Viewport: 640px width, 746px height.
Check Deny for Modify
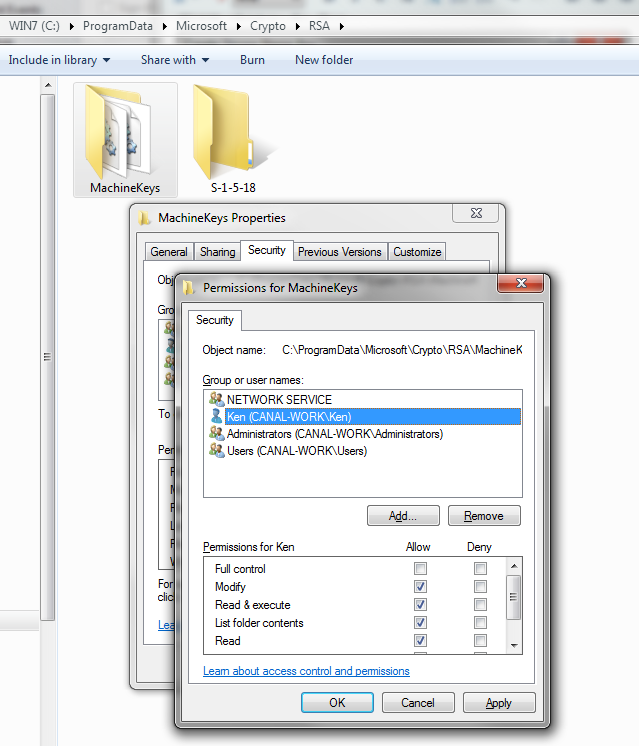(480, 587)
